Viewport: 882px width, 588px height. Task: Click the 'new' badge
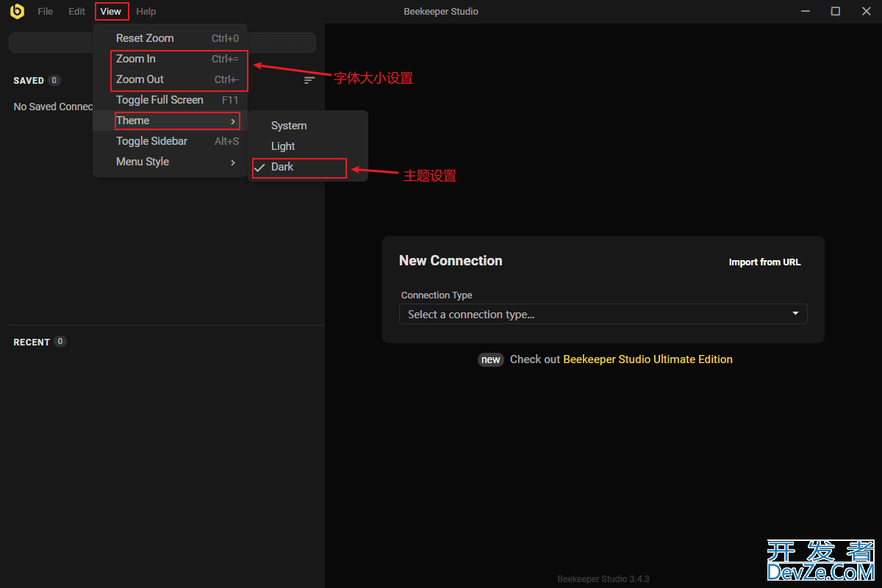click(491, 359)
